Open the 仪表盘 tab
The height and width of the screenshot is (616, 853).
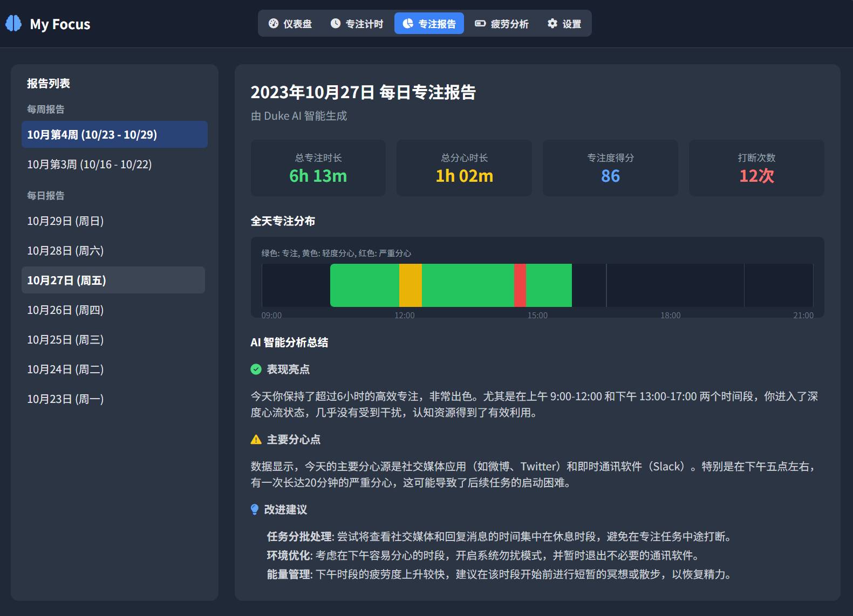[290, 23]
